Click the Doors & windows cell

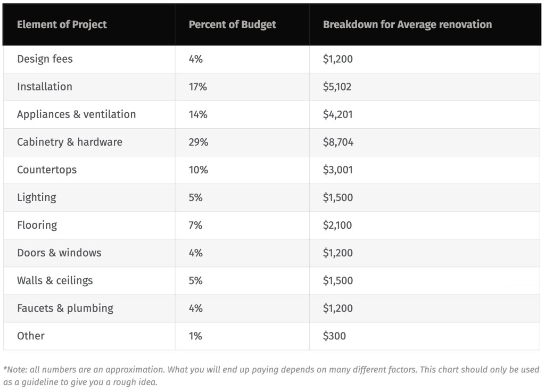[59, 253]
